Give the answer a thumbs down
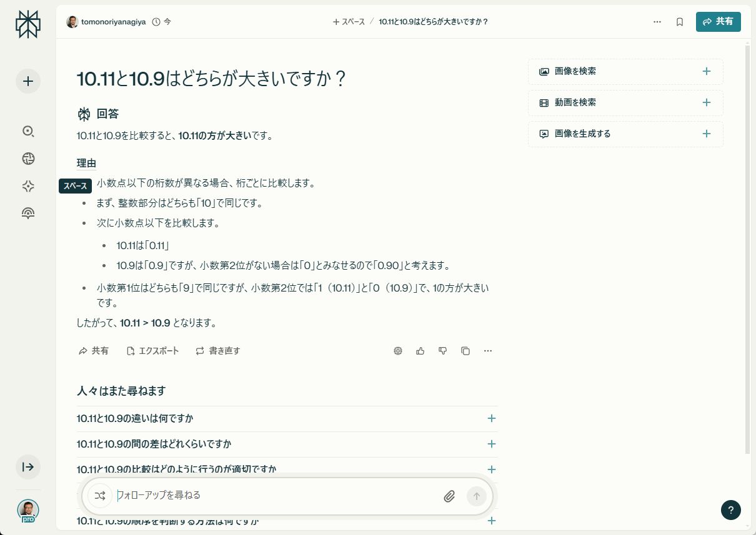Viewport: 756px width, 535px height. (x=442, y=351)
